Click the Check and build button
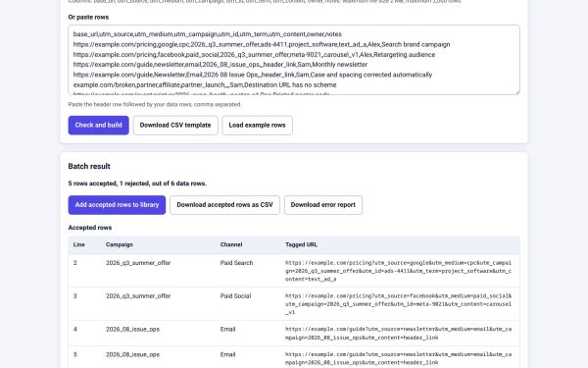Viewport: 588px width, 368px height. coord(98,125)
